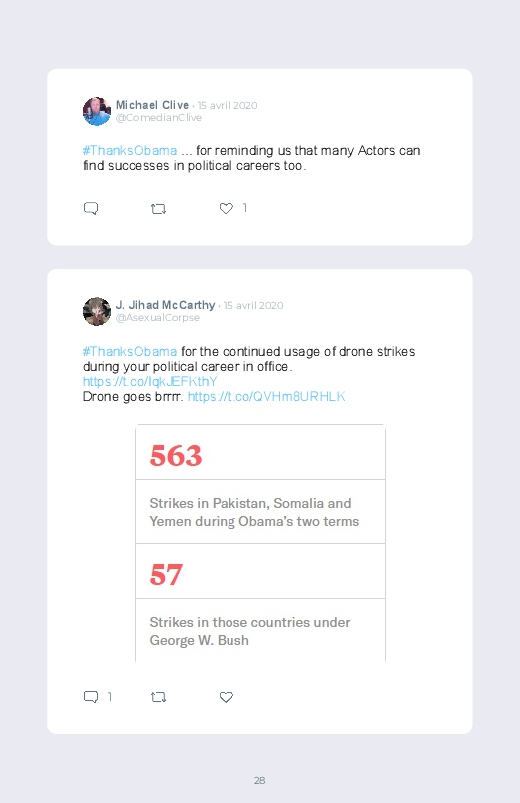Click the #ThanksObama hashtag in the drone strikes tweet
520x803 pixels.
pyautogui.click(x=130, y=351)
